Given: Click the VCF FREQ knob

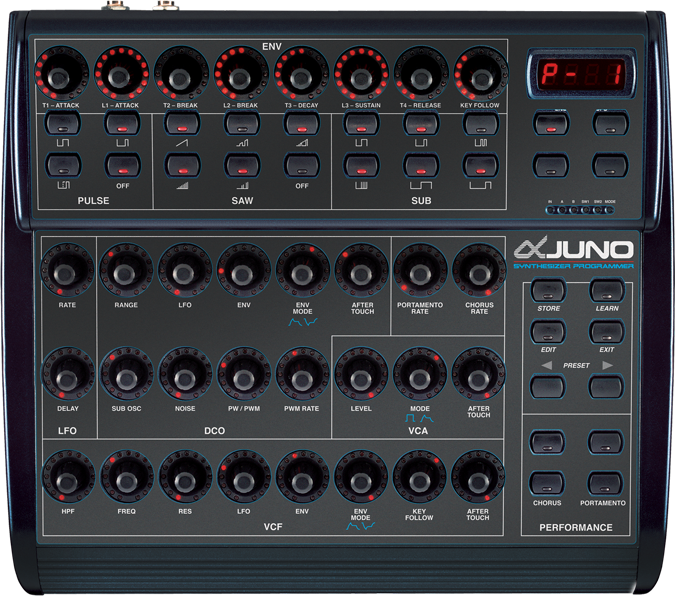Looking at the screenshot, I should click(x=127, y=477).
